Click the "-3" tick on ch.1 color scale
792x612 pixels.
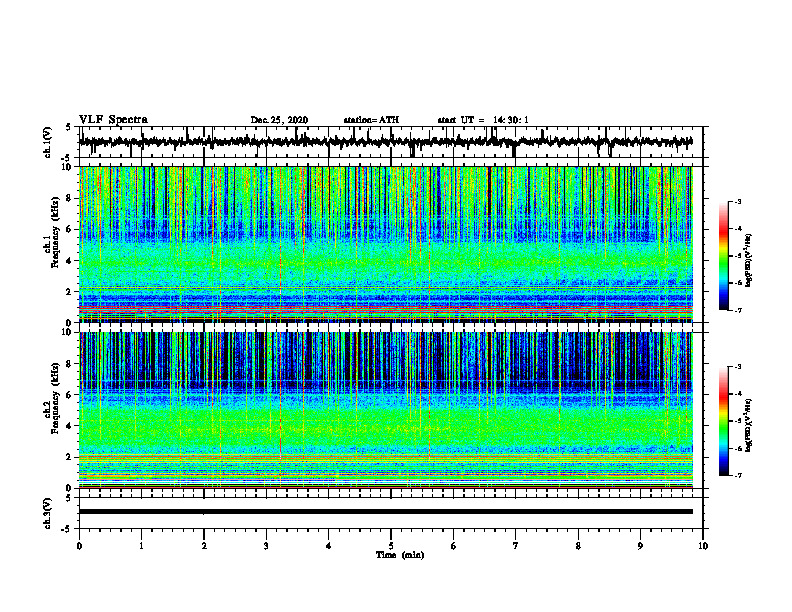(x=738, y=201)
